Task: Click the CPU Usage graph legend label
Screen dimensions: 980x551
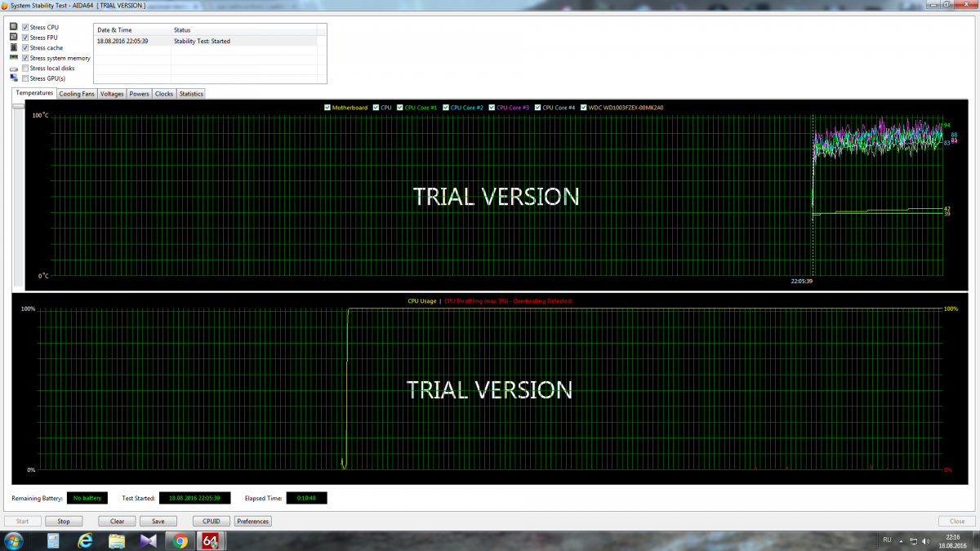Action: coord(422,301)
